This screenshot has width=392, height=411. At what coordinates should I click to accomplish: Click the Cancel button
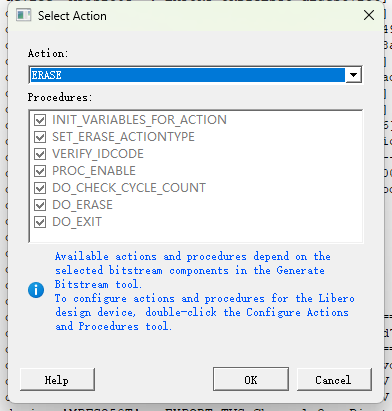334,379
